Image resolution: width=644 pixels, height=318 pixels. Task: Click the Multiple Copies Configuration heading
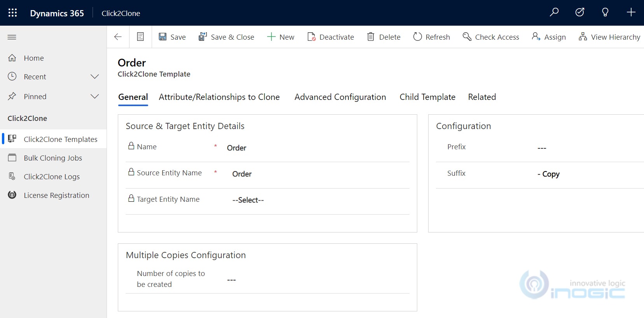[186, 255]
